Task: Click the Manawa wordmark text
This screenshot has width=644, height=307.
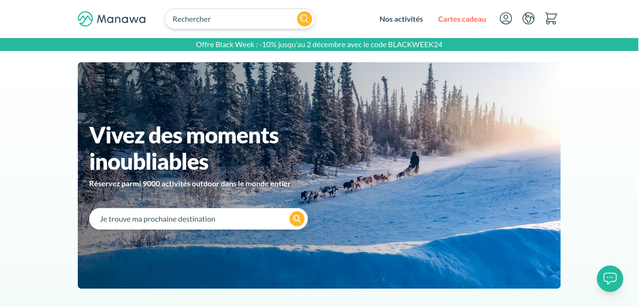Action: (x=121, y=19)
